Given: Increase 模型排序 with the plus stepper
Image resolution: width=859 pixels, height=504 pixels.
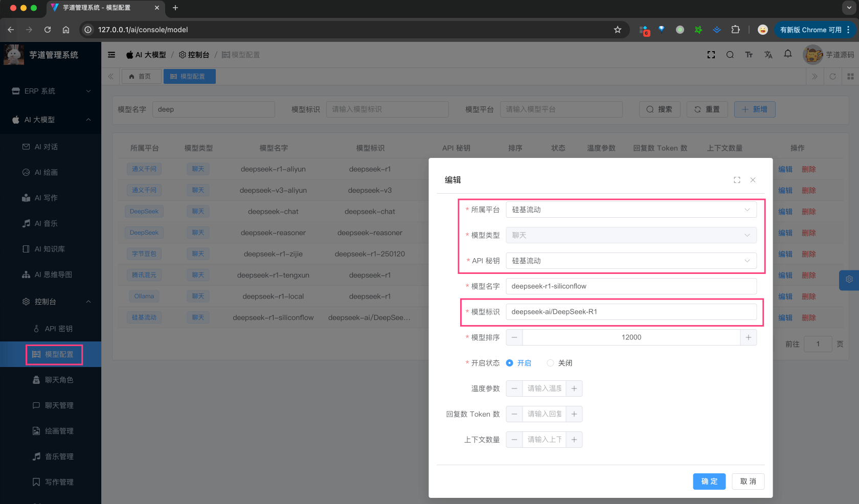Looking at the screenshot, I should click(x=749, y=337).
